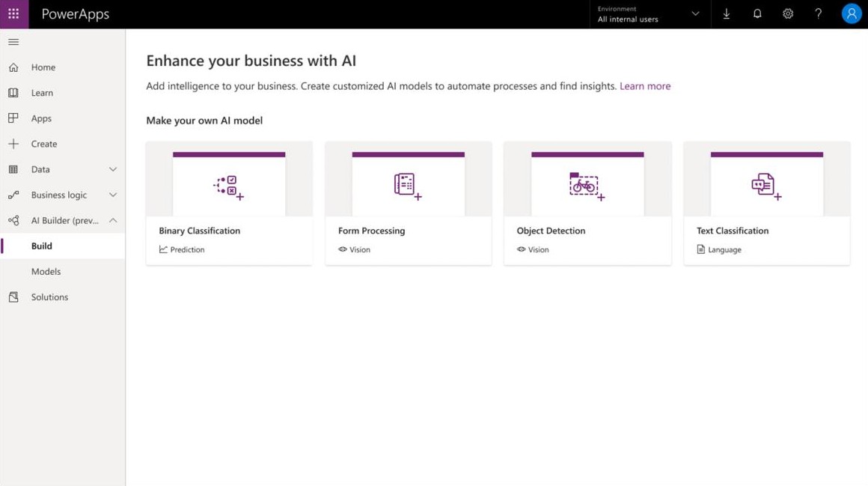Collapse the AI Builder section chevron
This screenshot has width=868, height=486.
coord(113,221)
